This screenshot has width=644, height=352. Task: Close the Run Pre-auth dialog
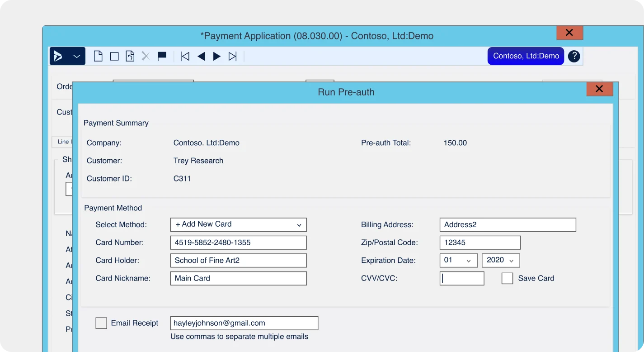tap(600, 89)
